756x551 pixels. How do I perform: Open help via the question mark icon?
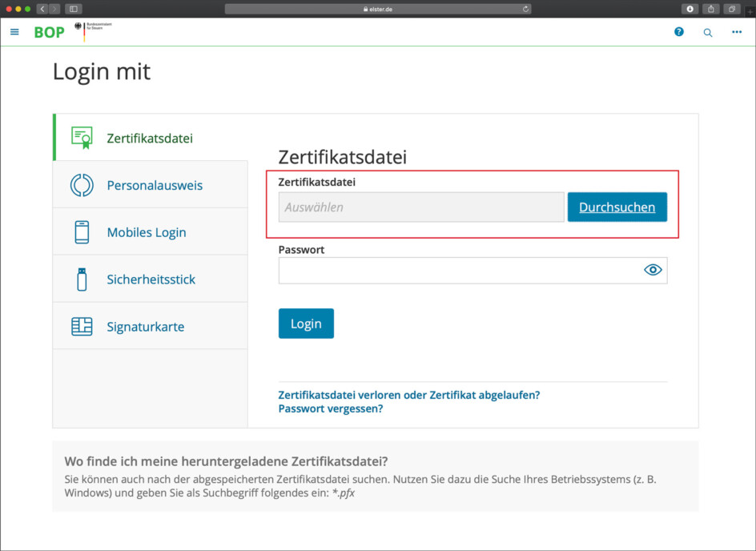click(678, 32)
